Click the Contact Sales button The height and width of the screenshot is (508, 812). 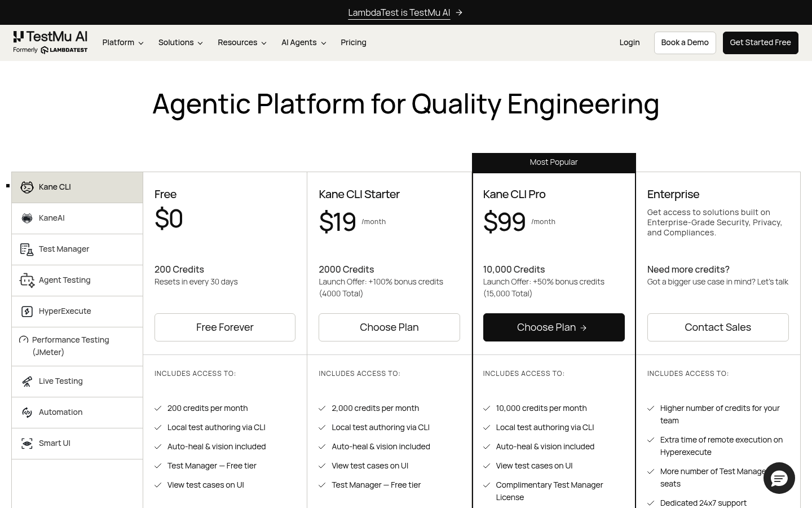tap(718, 327)
